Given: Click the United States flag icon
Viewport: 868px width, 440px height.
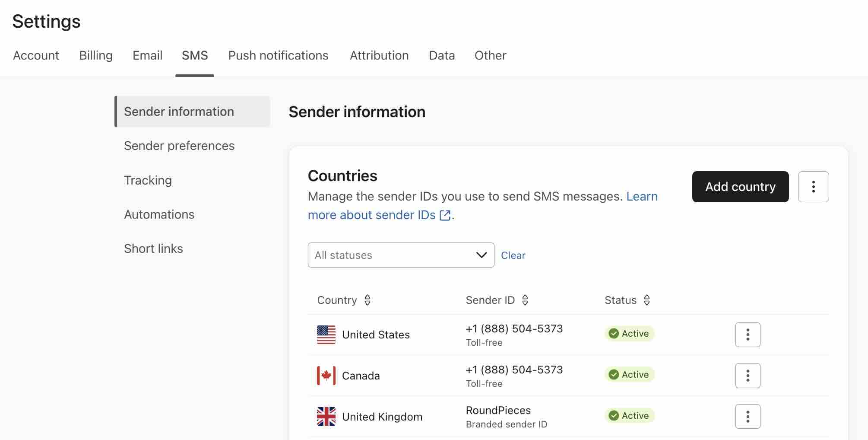Looking at the screenshot, I should click(x=326, y=335).
